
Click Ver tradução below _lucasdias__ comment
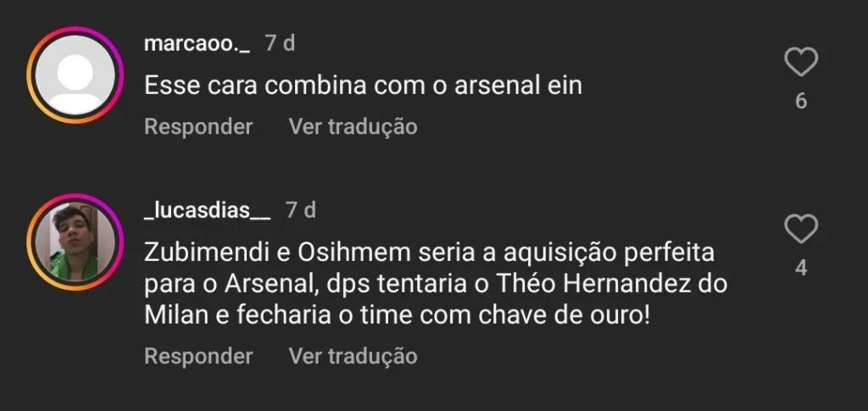pyautogui.click(x=353, y=357)
